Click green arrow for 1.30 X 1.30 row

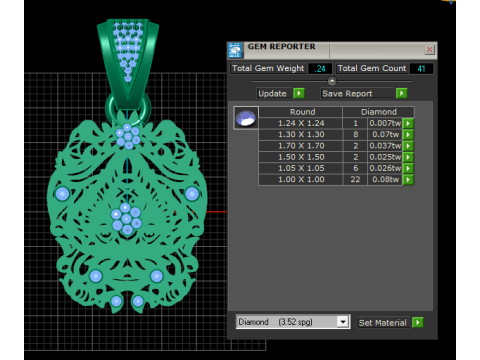click(x=408, y=135)
